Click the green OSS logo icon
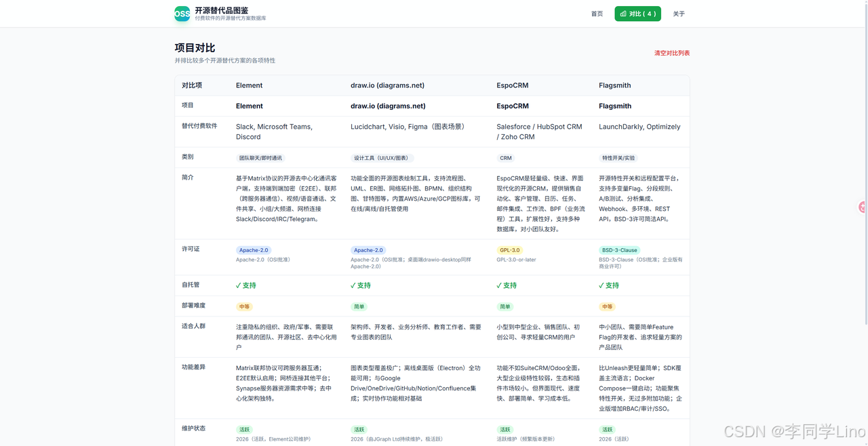868x446 pixels. (182, 14)
